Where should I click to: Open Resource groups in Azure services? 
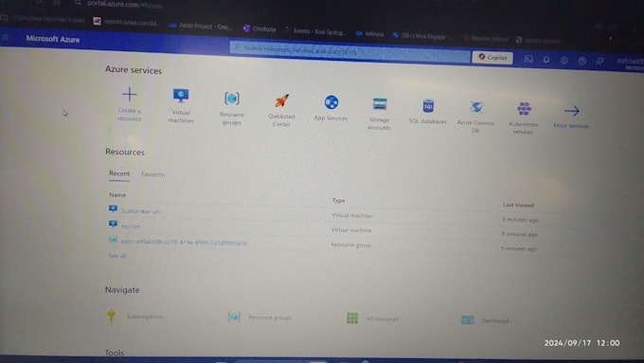coord(232,108)
